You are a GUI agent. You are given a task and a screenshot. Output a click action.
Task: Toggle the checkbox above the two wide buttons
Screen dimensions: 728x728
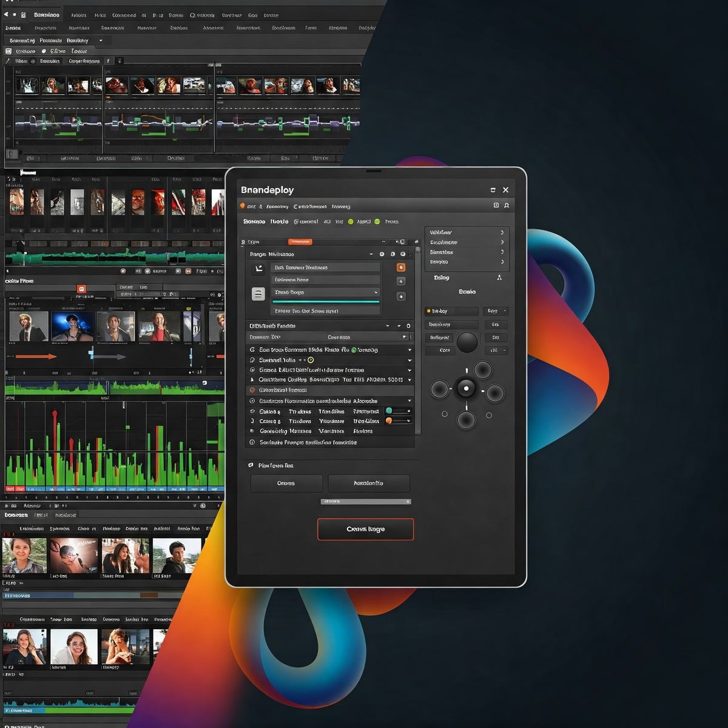coord(251,465)
